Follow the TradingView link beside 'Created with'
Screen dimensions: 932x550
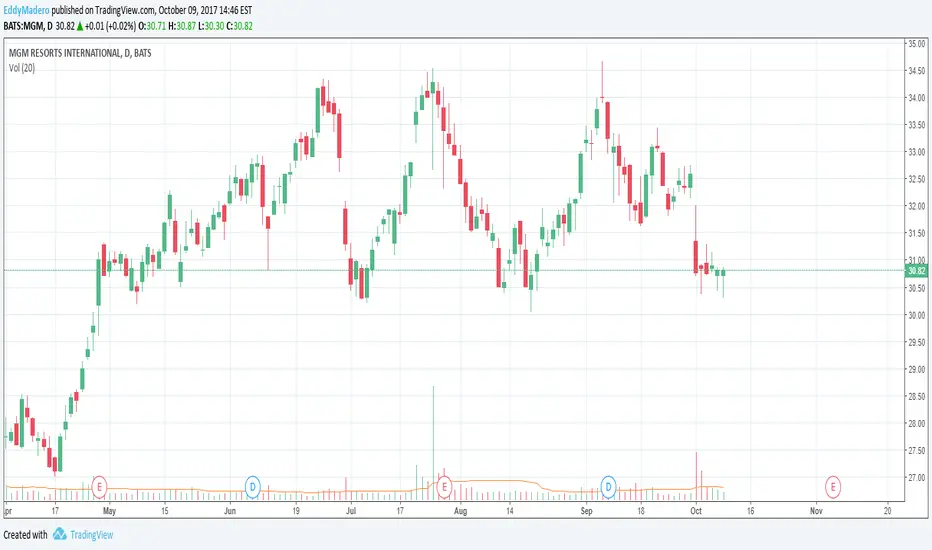(92, 535)
